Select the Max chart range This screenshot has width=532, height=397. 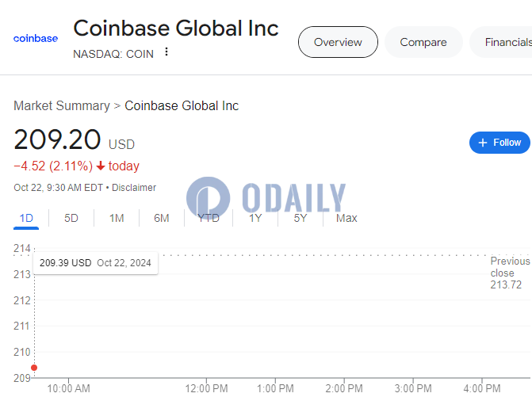tap(346, 218)
